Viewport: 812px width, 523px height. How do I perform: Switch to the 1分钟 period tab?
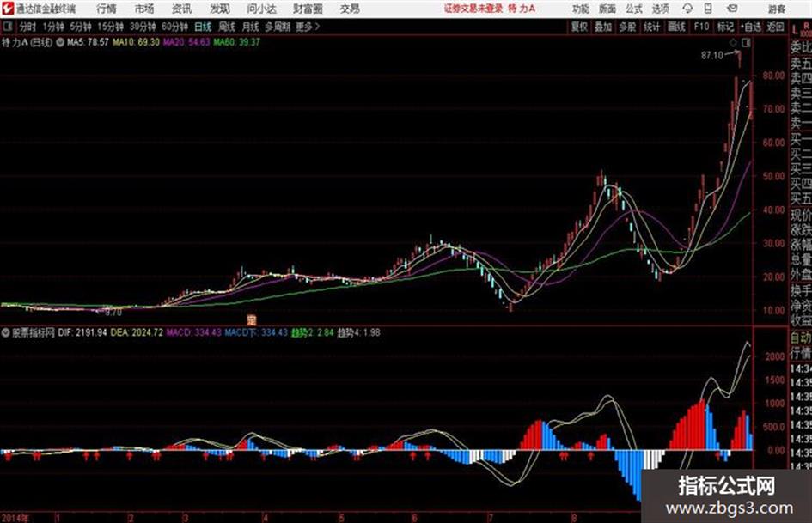pyautogui.click(x=53, y=27)
